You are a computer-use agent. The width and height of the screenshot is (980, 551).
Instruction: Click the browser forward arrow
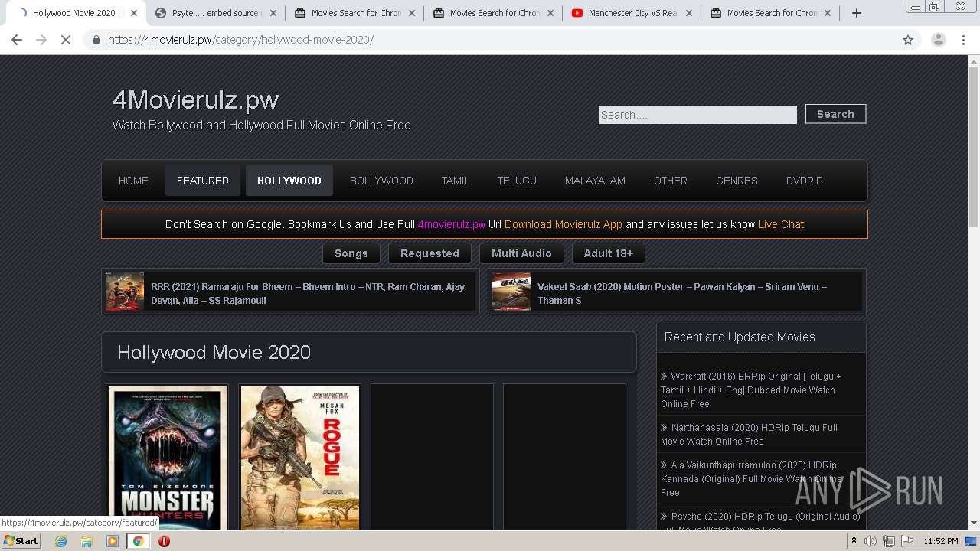[x=41, y=40]
